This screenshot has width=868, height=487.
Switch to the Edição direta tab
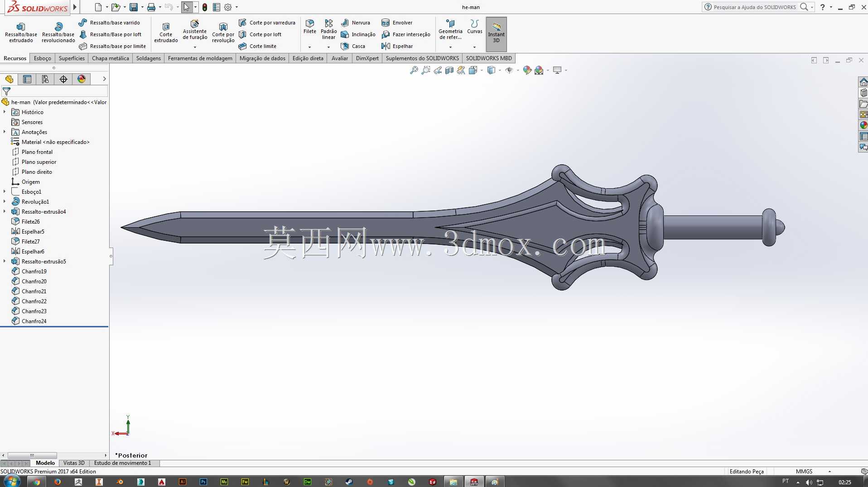(308, 58)
